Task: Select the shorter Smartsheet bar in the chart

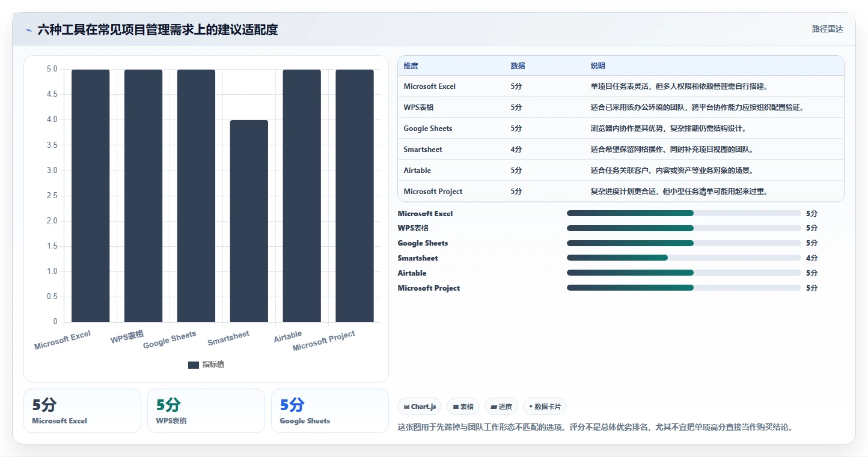Action: [x=249, y=221]
